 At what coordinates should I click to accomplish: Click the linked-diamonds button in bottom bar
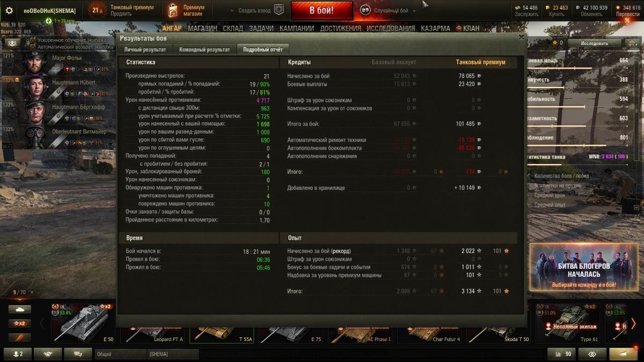(592, 354)
